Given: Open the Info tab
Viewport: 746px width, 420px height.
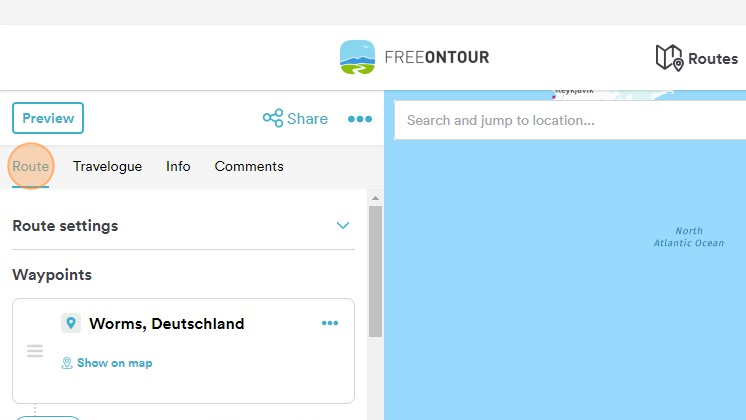Looking at the screenshot, I should (x=178, y=166).
